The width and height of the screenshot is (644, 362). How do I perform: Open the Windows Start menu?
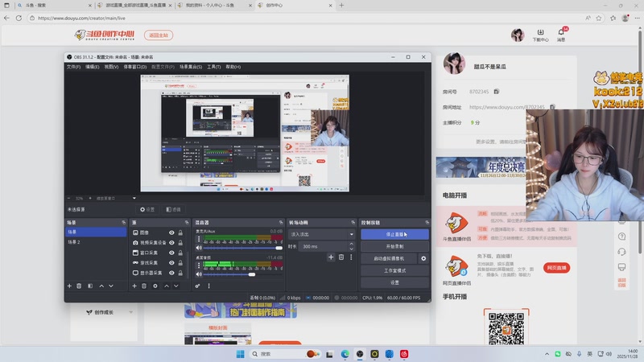[240, 354]
